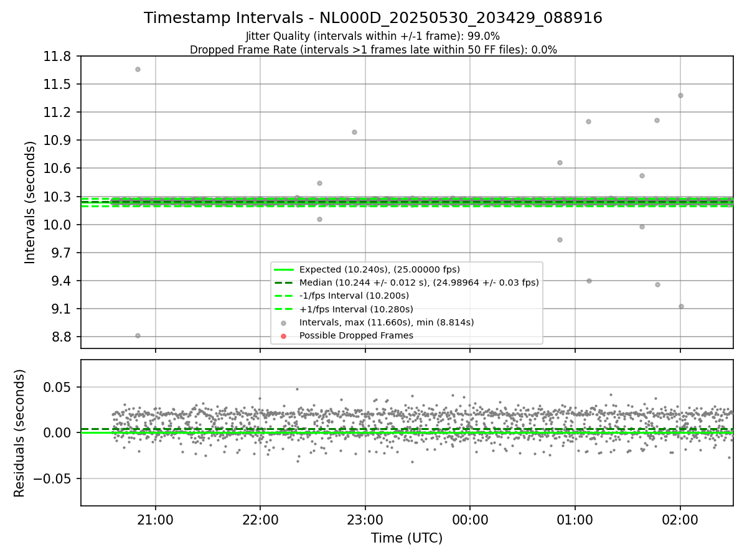This screenshot has width=747, height=560.
Task: Click the red dot marker in the legend
Action: (284, 336)
